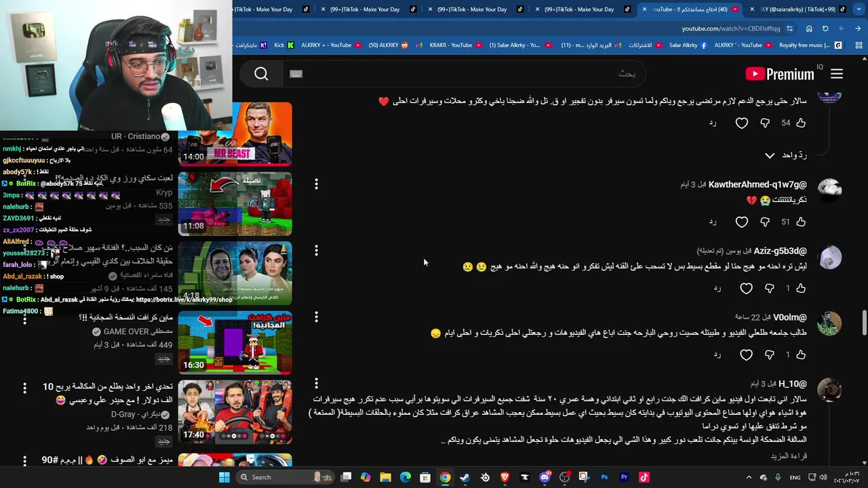Open Windows Start menu
The image size is (868, 488).
pos(224,477)
